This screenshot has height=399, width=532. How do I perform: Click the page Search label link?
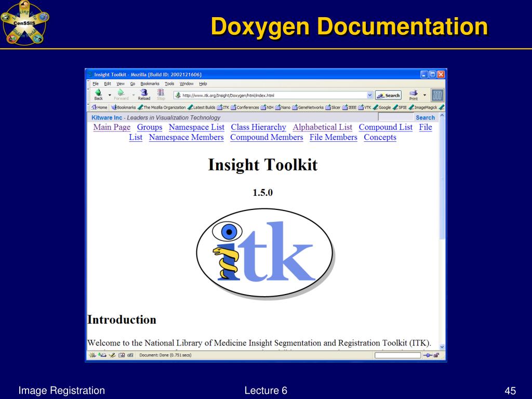425,117
